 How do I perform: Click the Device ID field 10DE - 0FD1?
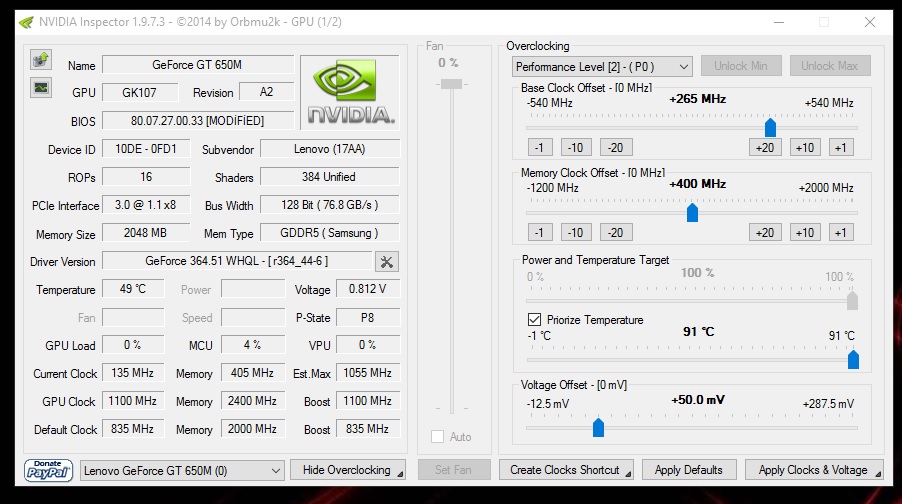[146, 149]
